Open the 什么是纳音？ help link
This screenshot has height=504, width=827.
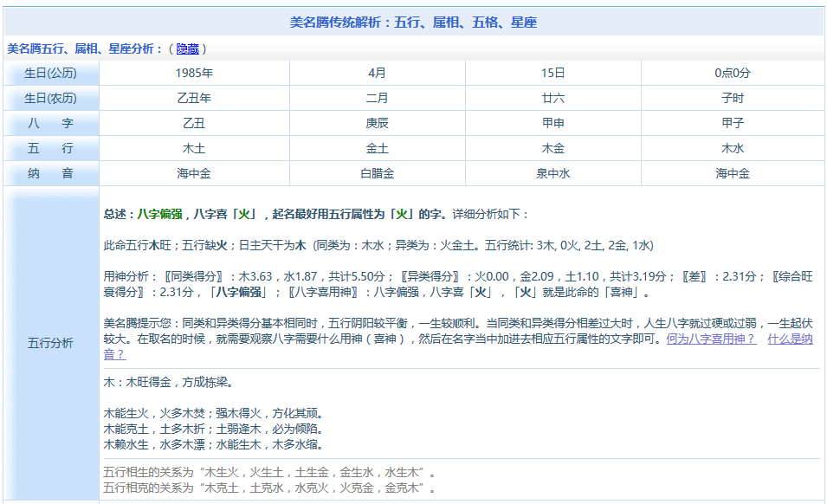[x=790, y=339]
